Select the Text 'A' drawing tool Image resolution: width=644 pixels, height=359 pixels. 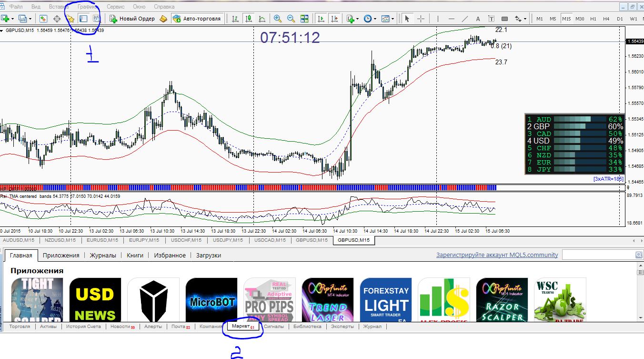click(x=478, y=19)
